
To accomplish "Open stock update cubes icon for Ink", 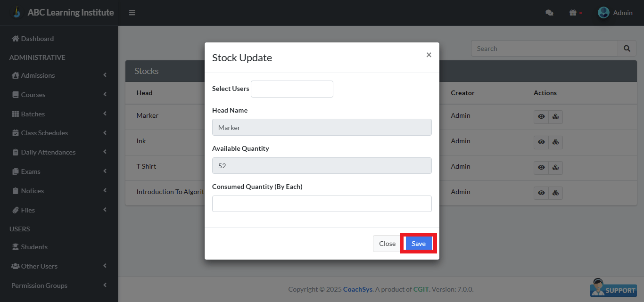I will [x=555, y=142].
